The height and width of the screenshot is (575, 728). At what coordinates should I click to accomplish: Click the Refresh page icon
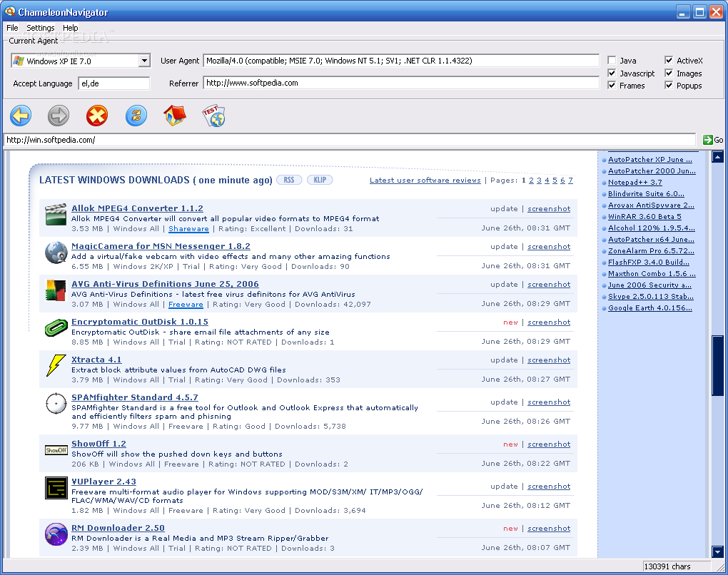click(x=136, y=116)
